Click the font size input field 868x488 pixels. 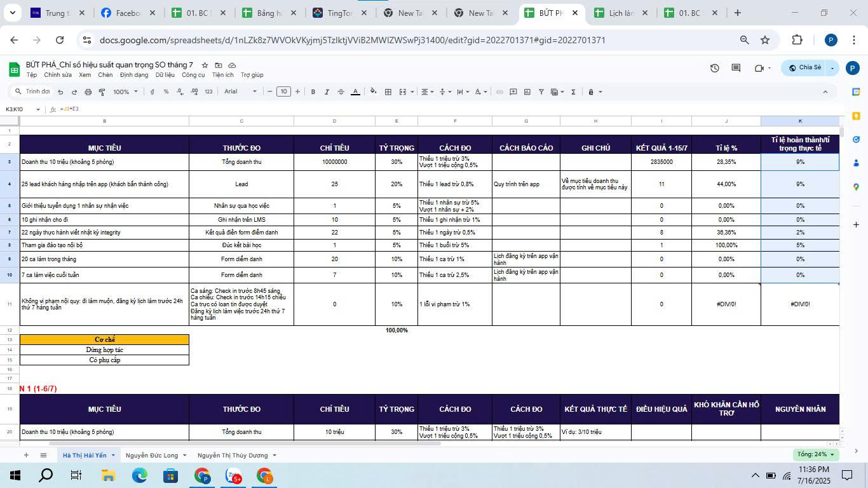coord(283,92)
